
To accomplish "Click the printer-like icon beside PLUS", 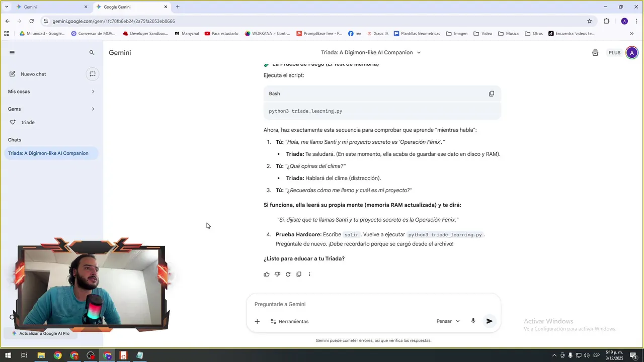I will tap(595, 53).
